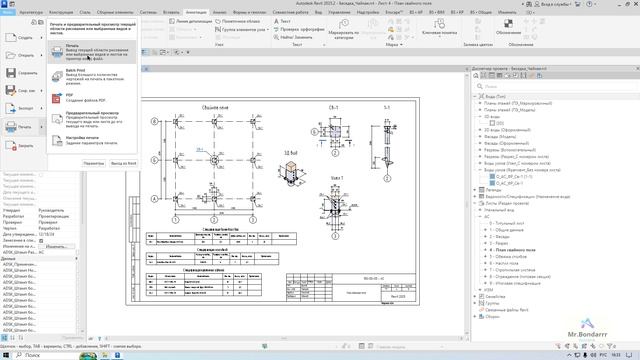Click the Обозначение symbol tool
The height and width of the screenshot is (360, 640).
tap(508, 27)
